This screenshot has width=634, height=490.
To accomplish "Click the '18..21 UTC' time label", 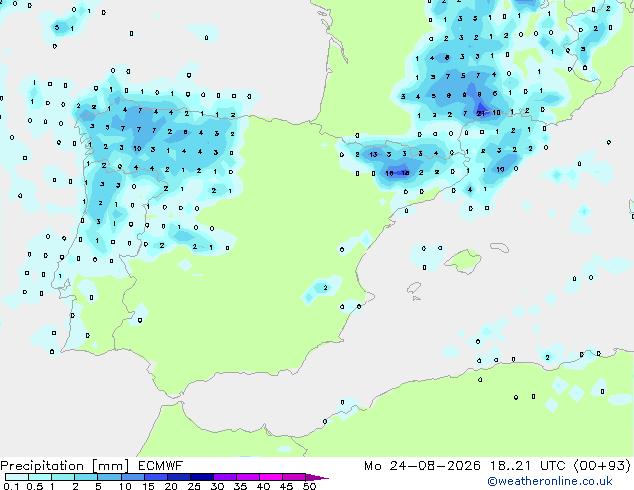I will (528, 466).
